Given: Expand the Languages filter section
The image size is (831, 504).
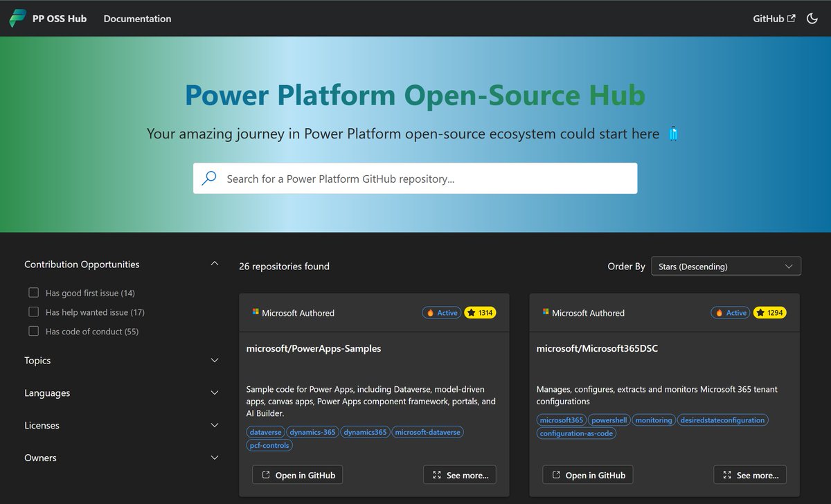Looking at the screenshot, I should (x=215, y=393).
